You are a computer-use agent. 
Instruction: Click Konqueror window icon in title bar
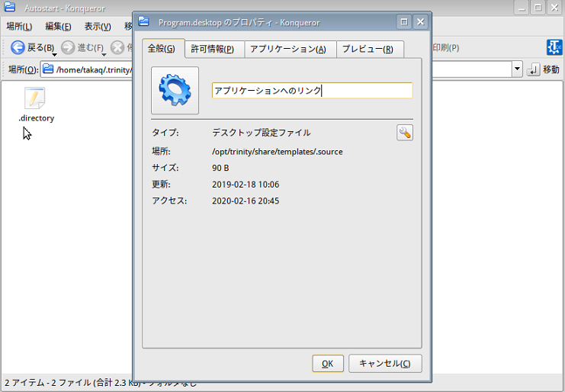[x=10, y=7]
